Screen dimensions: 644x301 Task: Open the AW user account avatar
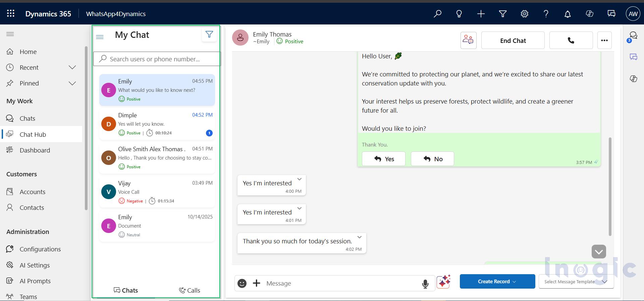point(633,14)
